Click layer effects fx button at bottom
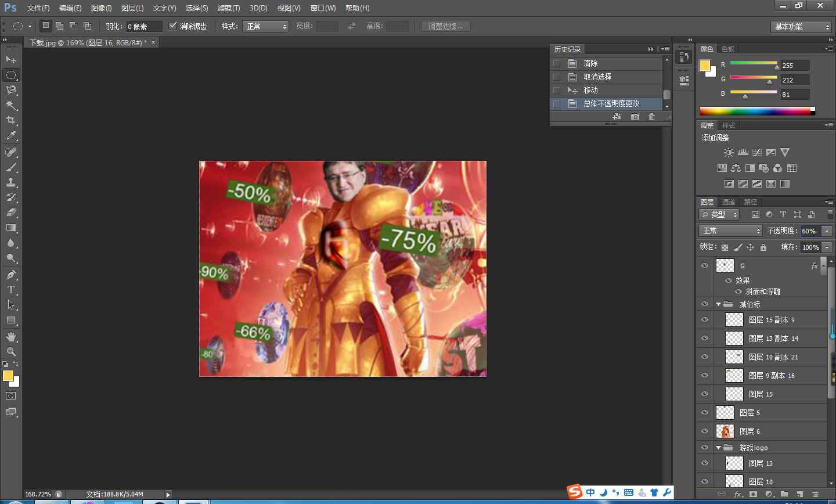Screen dimensions: 836x504 point(738,494)
